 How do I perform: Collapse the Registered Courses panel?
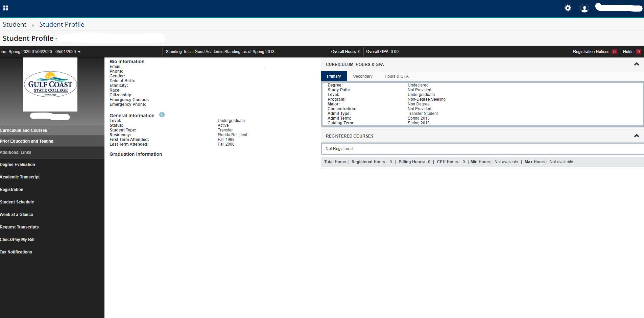click(x=637, y=136)
